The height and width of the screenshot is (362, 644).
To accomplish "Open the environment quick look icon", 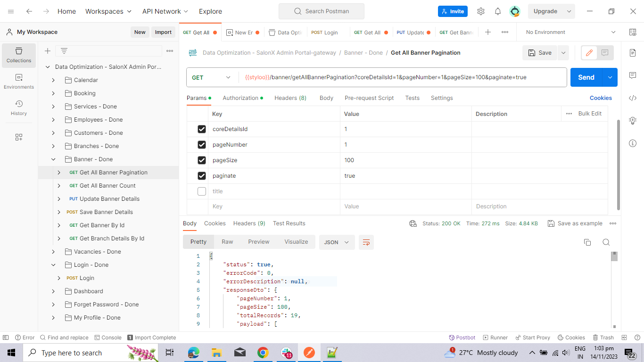I will tap(633, 32).
